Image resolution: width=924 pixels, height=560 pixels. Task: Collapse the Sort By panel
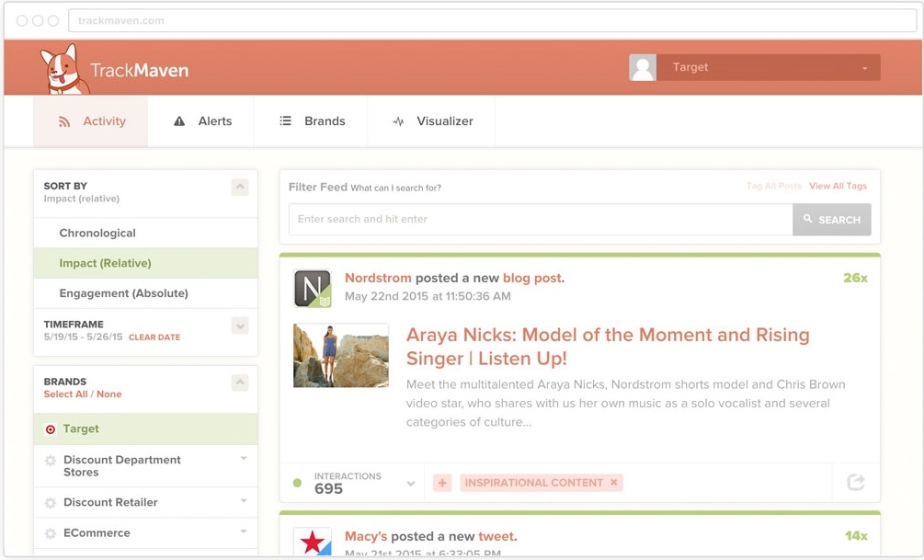(x=240, y=187)
